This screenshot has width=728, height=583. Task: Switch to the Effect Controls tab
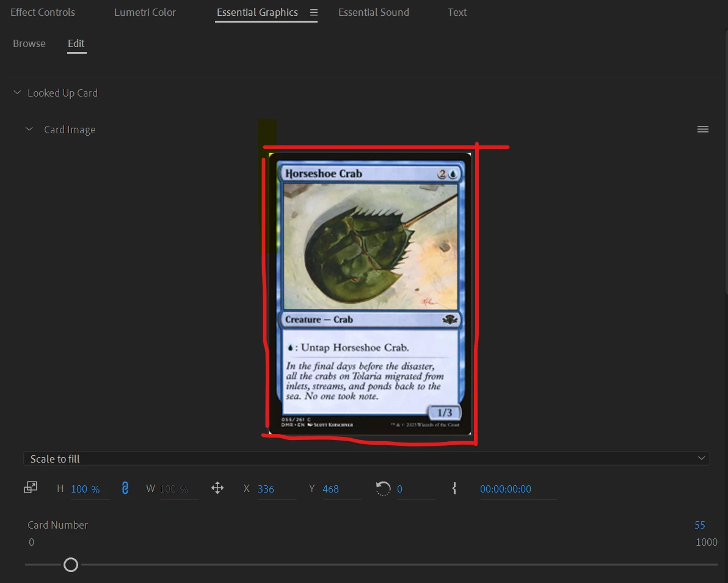42,13
